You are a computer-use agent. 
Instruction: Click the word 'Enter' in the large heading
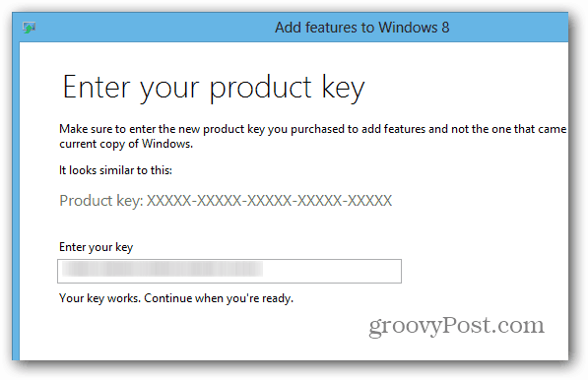pyautogui.click(x=97, y=87)
